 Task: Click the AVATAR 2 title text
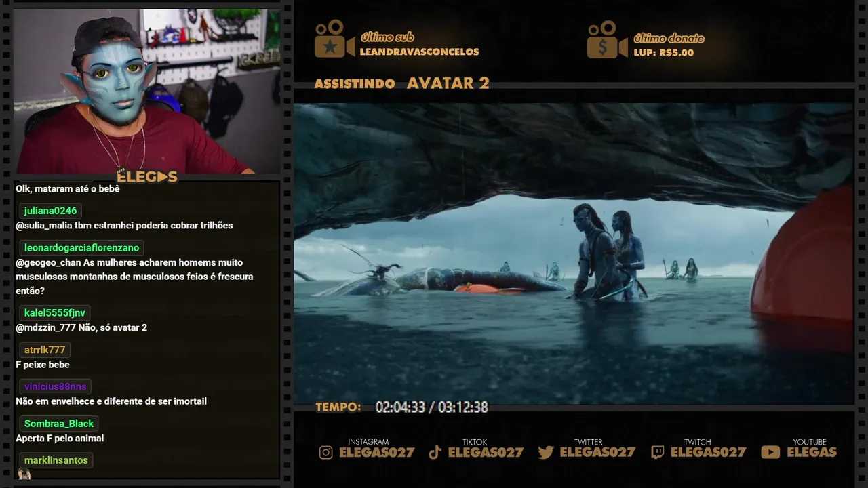[448, 83]
